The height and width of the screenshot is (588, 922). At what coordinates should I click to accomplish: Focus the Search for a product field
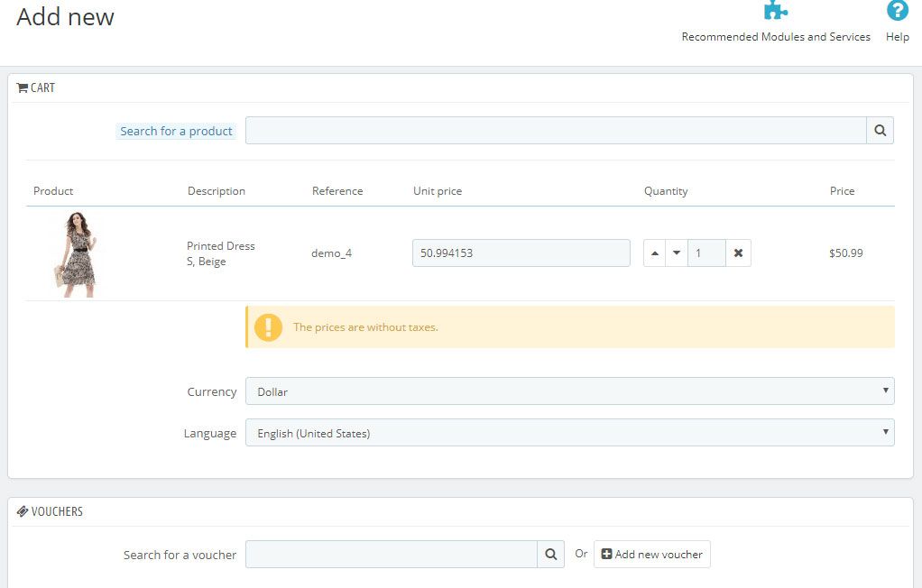pyautogui.click(x=555, y=131)
